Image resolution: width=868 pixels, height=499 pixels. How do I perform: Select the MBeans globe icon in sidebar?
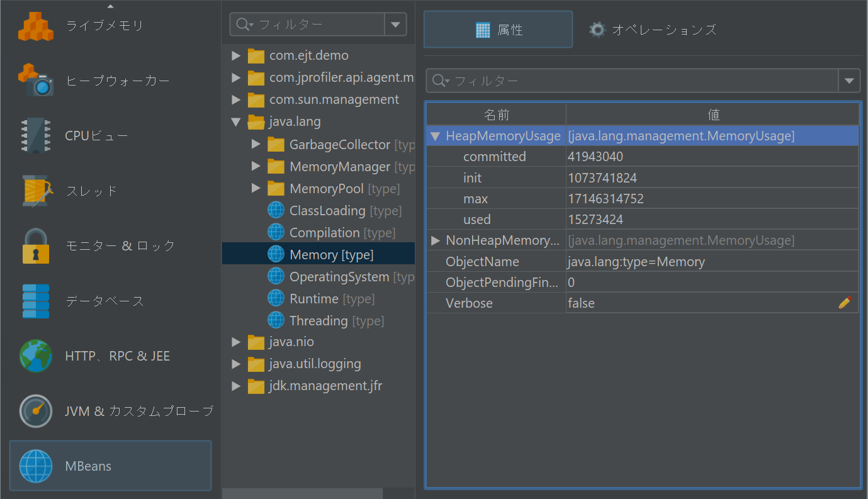coord(36,466)
